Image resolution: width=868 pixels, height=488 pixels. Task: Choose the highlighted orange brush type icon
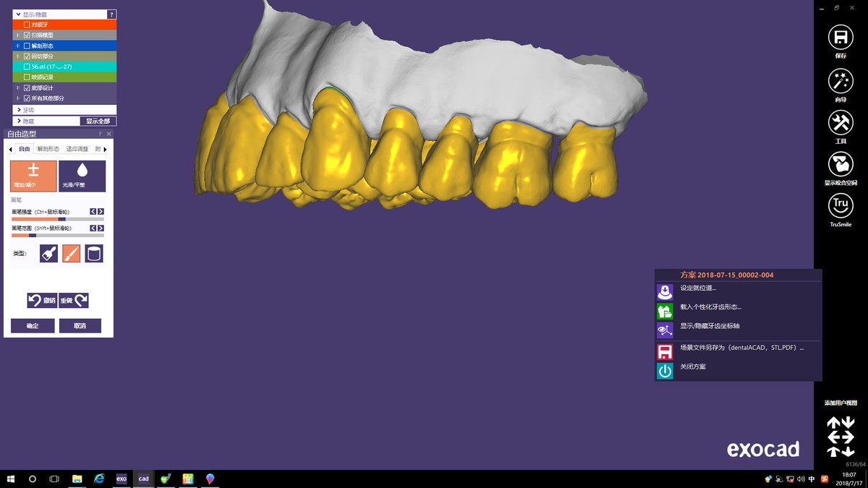tap(71, 253)
